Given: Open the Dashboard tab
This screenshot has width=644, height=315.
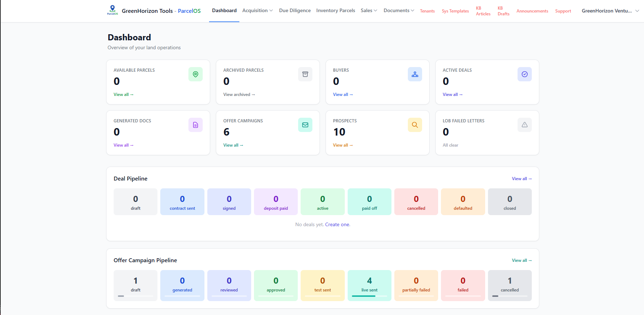Looking at the screenshot, I should (224, 11).
